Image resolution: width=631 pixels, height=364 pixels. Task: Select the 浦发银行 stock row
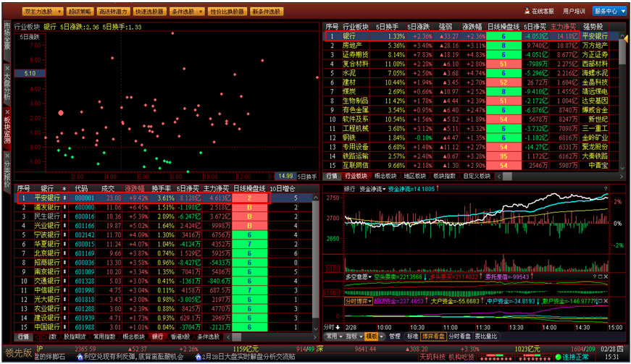[x=164, y=207]
